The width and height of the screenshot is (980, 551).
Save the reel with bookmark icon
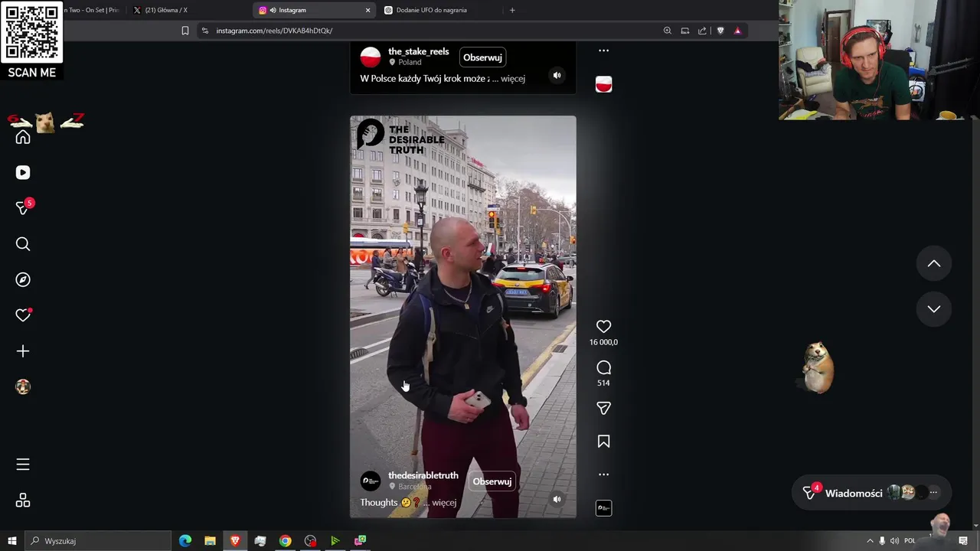click(x=603, y=442)
